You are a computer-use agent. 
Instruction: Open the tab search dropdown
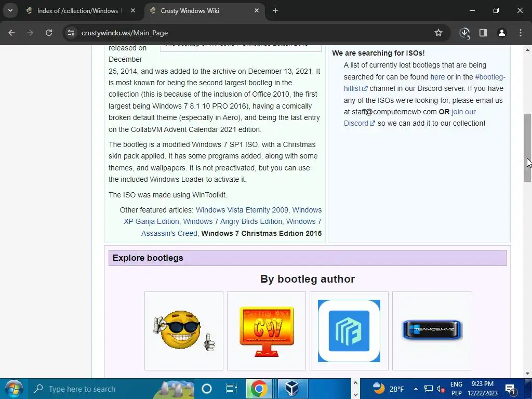click(x=10, y=10)
